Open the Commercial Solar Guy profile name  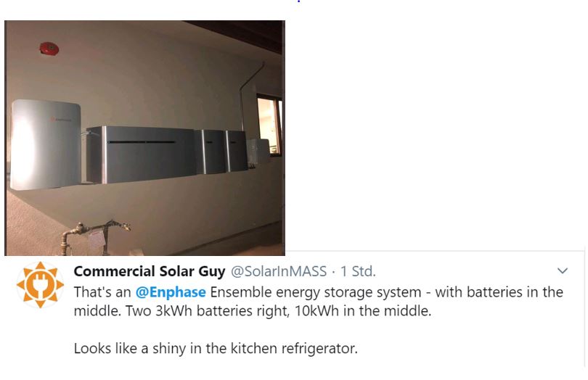tap(150, 271)
